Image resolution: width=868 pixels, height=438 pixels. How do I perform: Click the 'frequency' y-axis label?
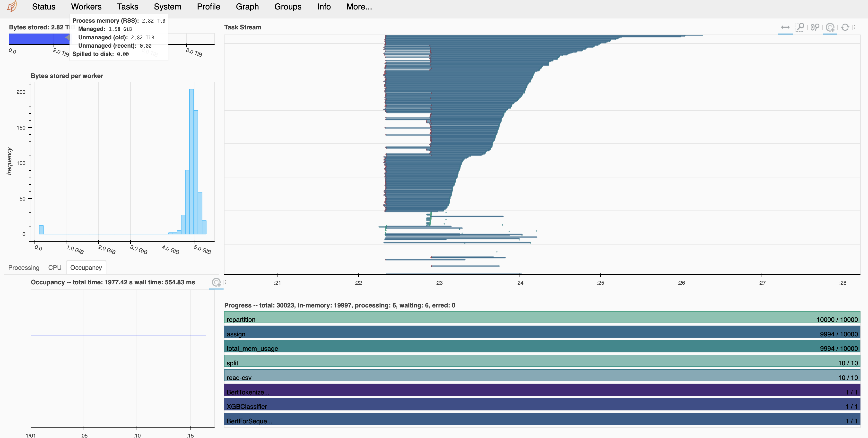[9, 161]
